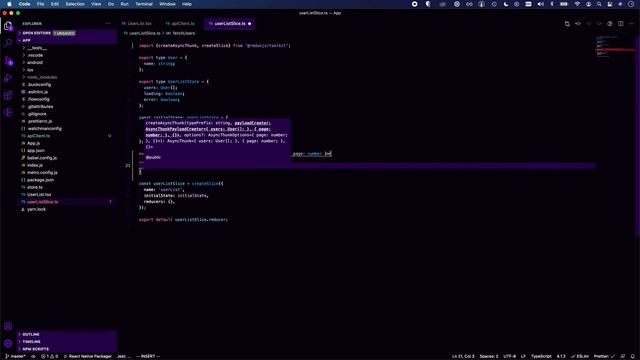Open the Manage gear in activity bar

(x=8, y=343)
